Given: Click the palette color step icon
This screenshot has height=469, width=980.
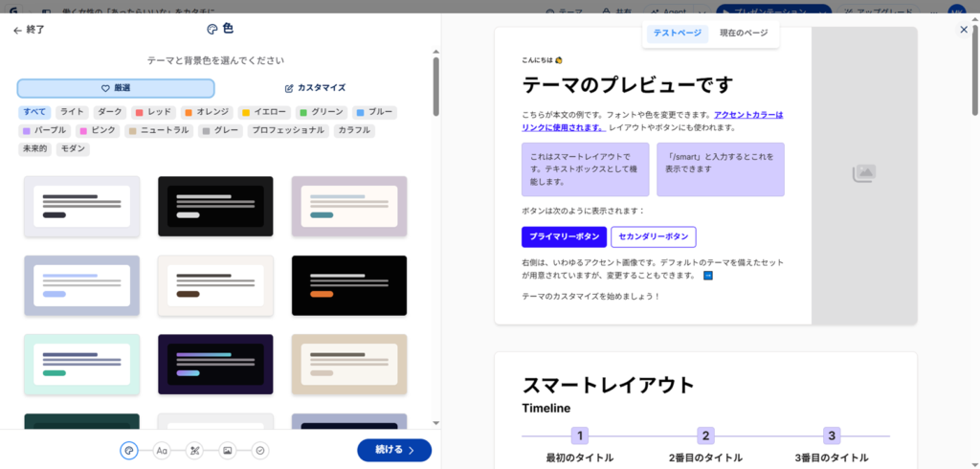Looking at the screenshot, I should coord(129,450).
